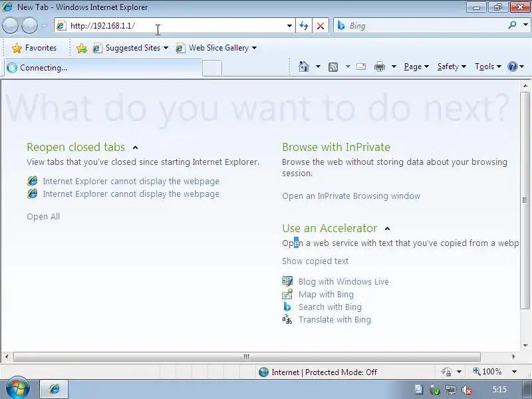The width and height of the screenshot is (532, 399).
Task: Click Open an InPrivate Browsing window
Action: pos(351,196)
